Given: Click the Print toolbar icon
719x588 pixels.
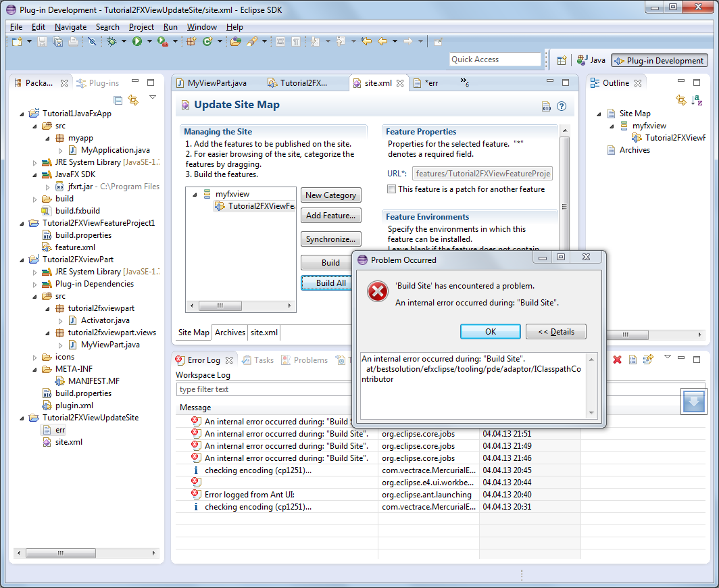Looking at the screenshot, I should [x=74, y=42].
